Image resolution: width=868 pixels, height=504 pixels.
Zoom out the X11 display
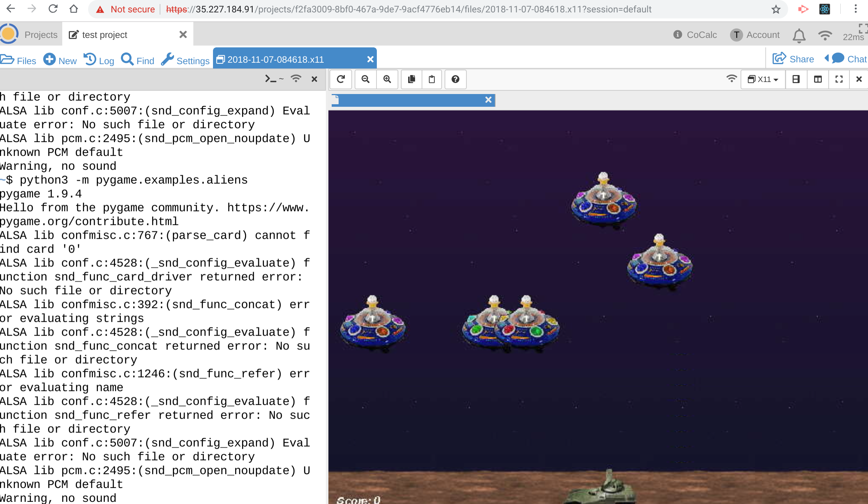(x=366, y=79)
